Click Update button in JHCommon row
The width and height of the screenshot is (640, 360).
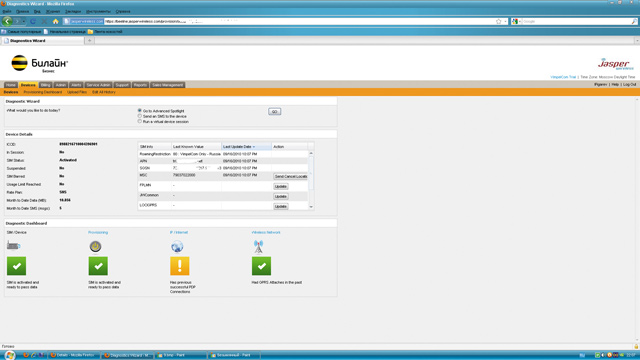click(x=281, y=196)
